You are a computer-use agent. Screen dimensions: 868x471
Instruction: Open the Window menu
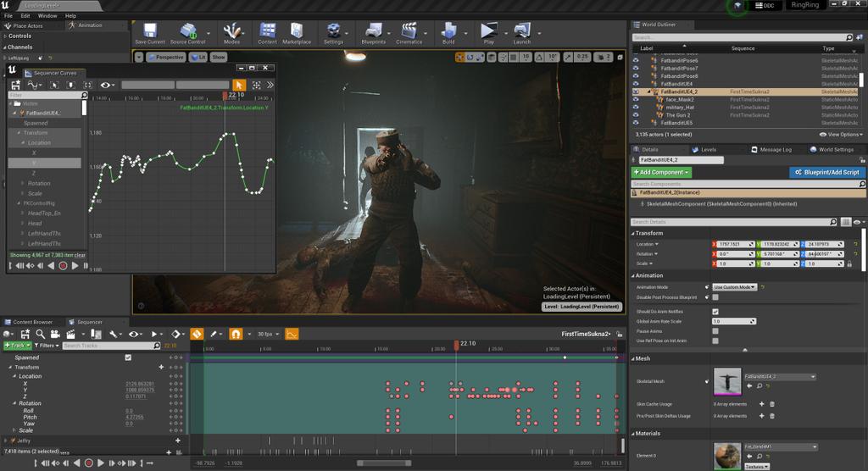click(47, 15)
